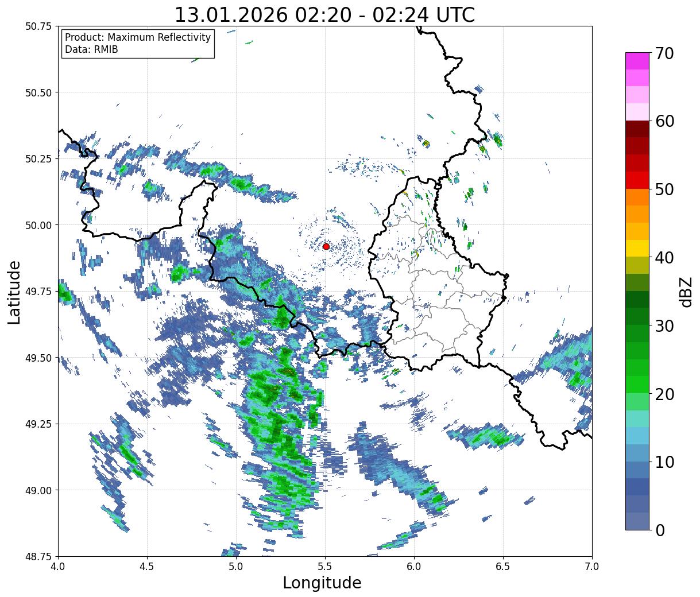Viewport: 700px width, 597px height.
Task: Click the latitude tick label 50.50
Action: tap(38, 92)
